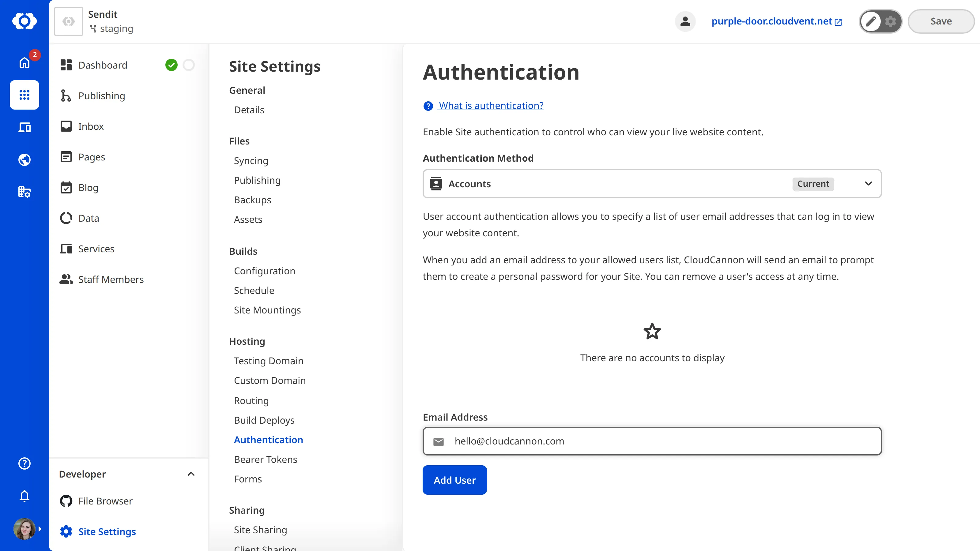
Task: Open File Browser
Action: coord(105,501)
